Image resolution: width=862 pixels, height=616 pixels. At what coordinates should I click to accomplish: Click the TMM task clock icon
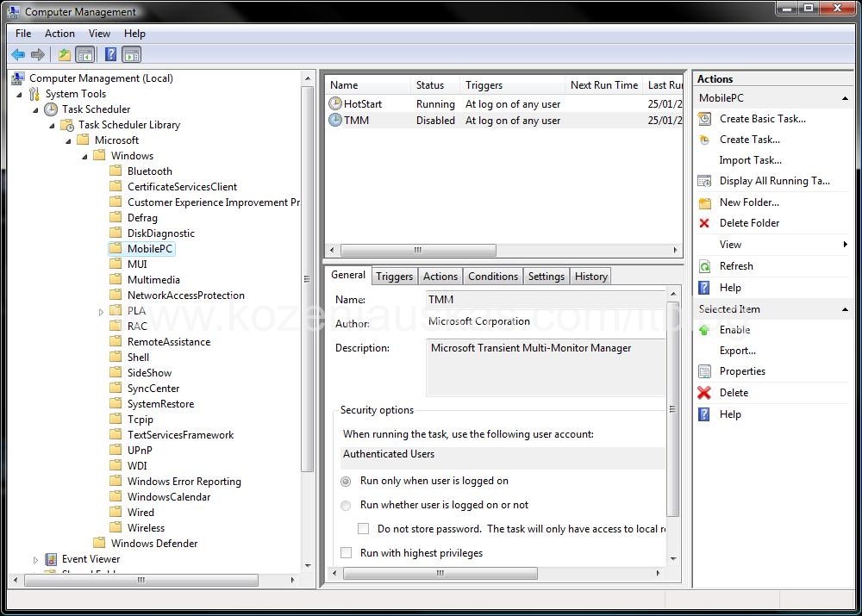pyautogui.click(x=334, y=120)
